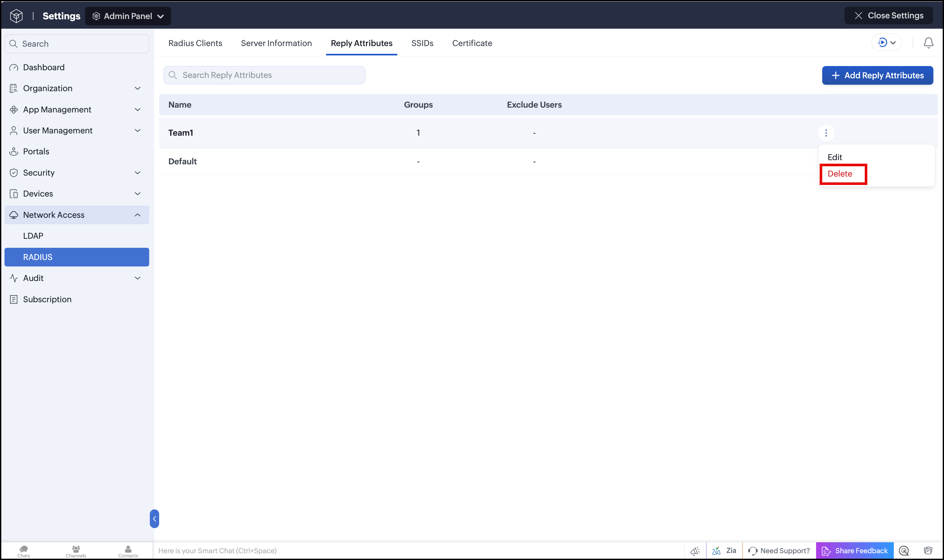Screen dimensions: 944x560
Task: Click Need Support? link
Action: [779, 551]
